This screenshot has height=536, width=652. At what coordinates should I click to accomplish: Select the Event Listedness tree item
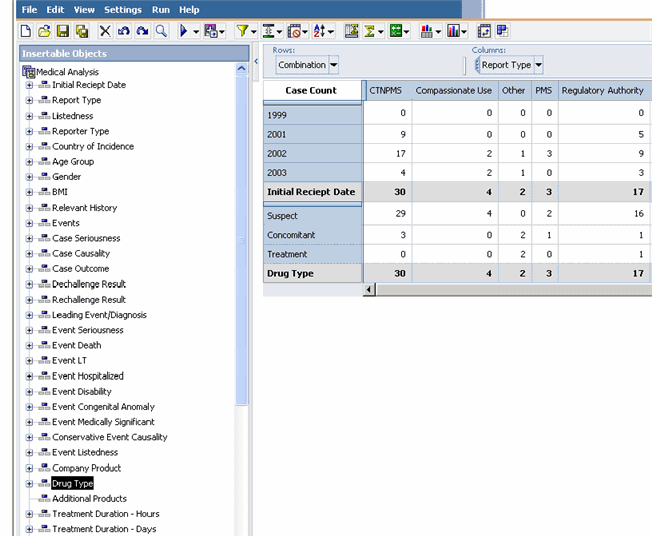pyautogui.click(x=85, y=452)
